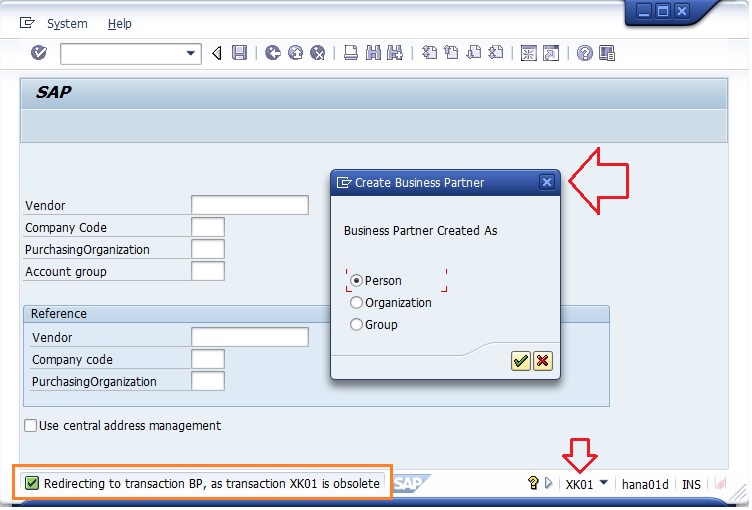Confirm dialog with the green checkmark button
This screenshot has height=510, width=752.
[520, 361]
